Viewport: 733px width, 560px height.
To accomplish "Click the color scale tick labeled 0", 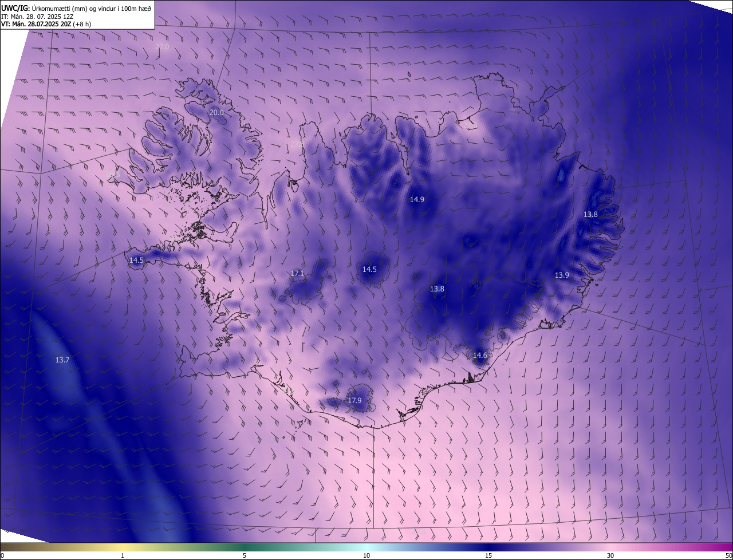I will click(2, 555).
